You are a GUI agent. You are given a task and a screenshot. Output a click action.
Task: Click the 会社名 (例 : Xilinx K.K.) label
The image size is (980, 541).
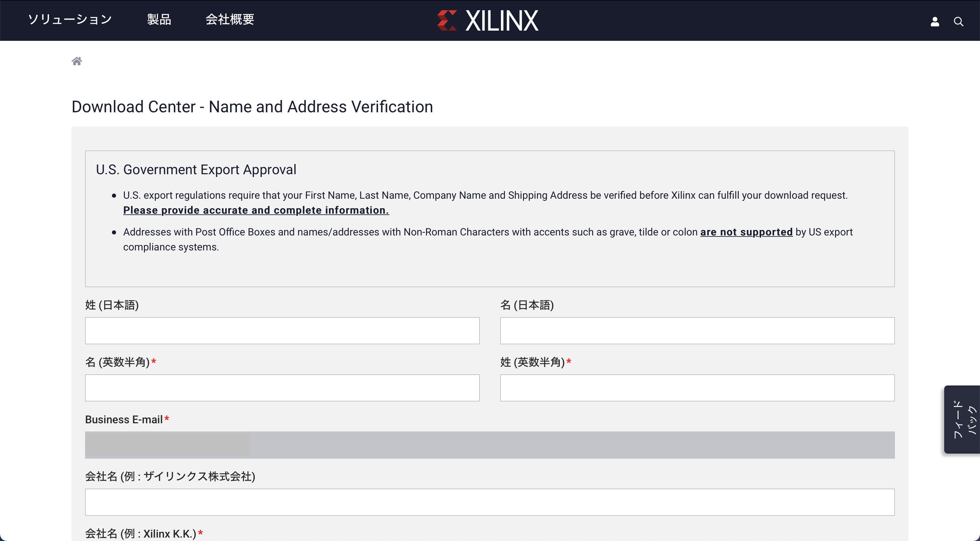pos(144,534)
